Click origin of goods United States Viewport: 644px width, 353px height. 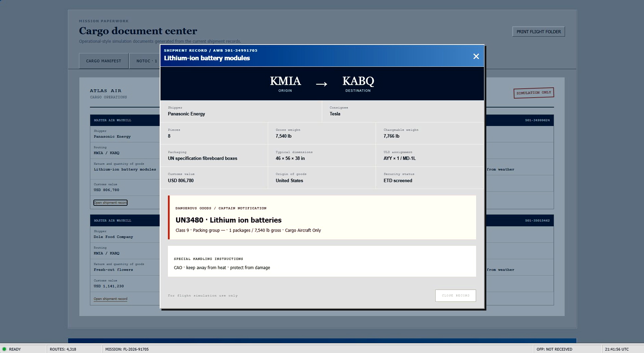289,180
